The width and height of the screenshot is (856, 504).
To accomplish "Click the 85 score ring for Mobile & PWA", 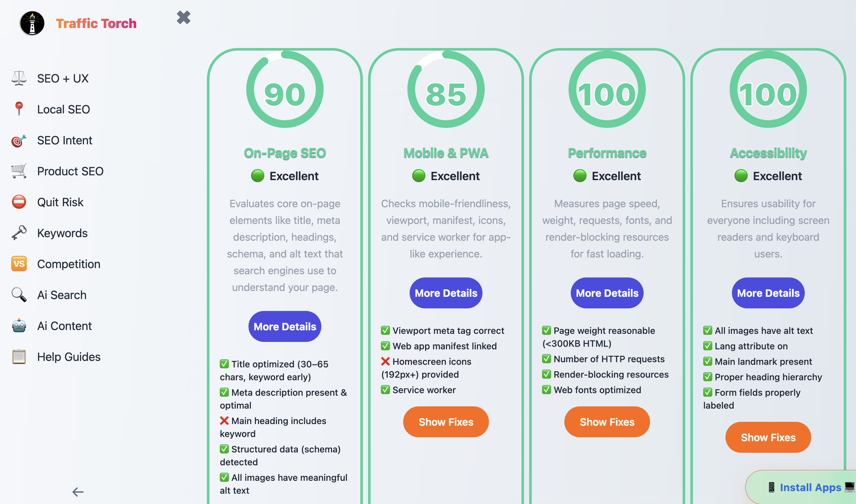I will click(x=446, y=89).
